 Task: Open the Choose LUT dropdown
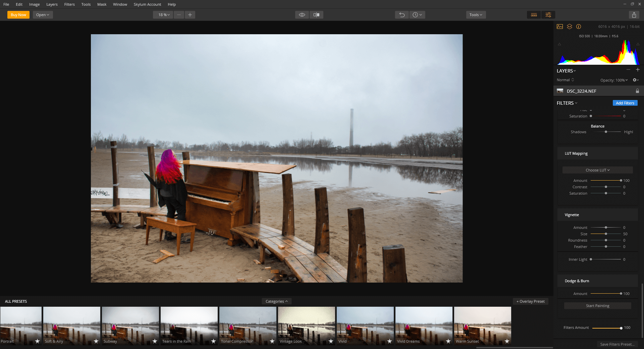click(597, 170)
